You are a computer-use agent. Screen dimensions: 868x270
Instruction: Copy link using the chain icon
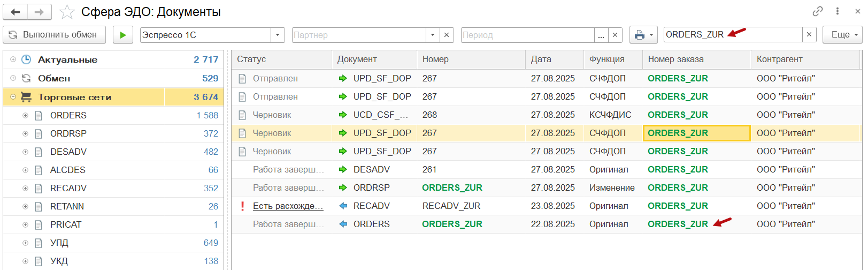[818, 11]
